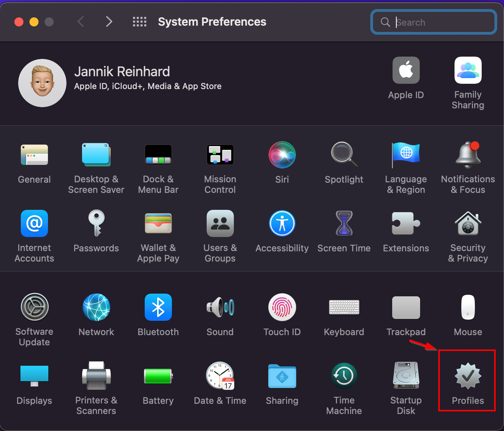Go back with left chevron button
This screenshot has width=504, height=431.
coord(80,22)
